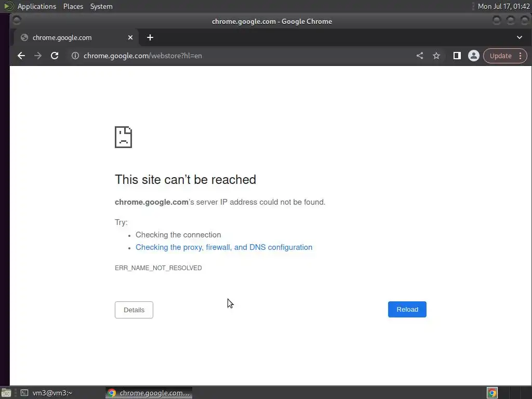Bookmark this tab with star icon
The height and width of the screenshot is (399, 532).
(436, 56)
